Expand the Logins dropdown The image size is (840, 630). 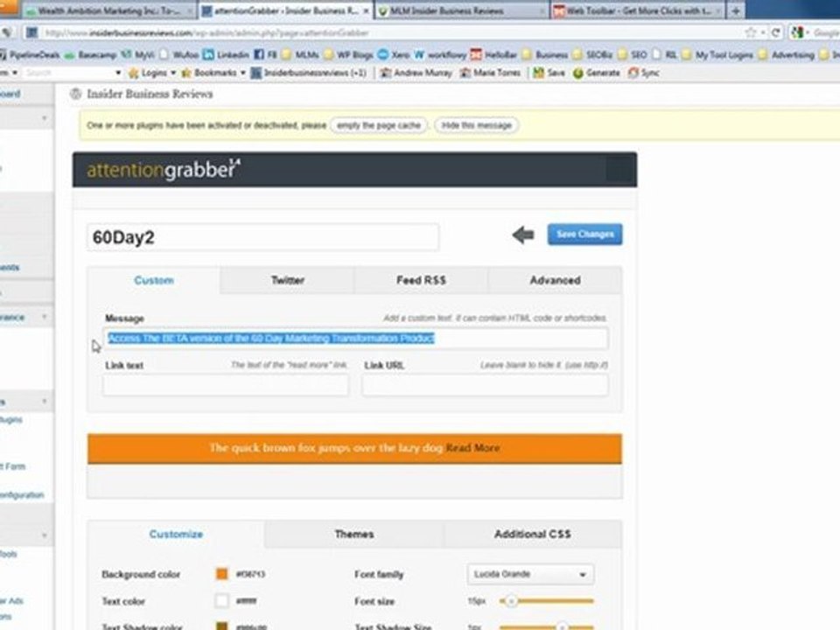pos(152,73)
